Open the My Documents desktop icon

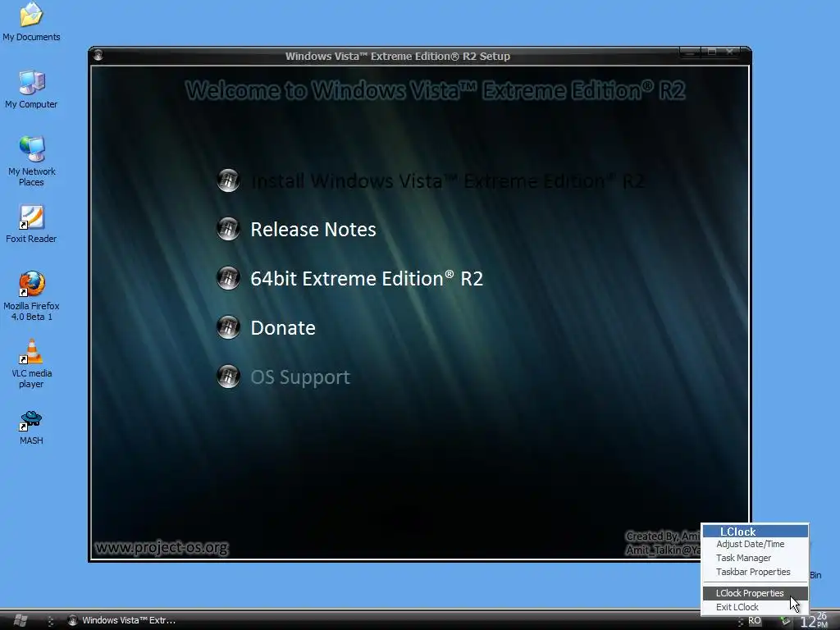pos(31,21)
